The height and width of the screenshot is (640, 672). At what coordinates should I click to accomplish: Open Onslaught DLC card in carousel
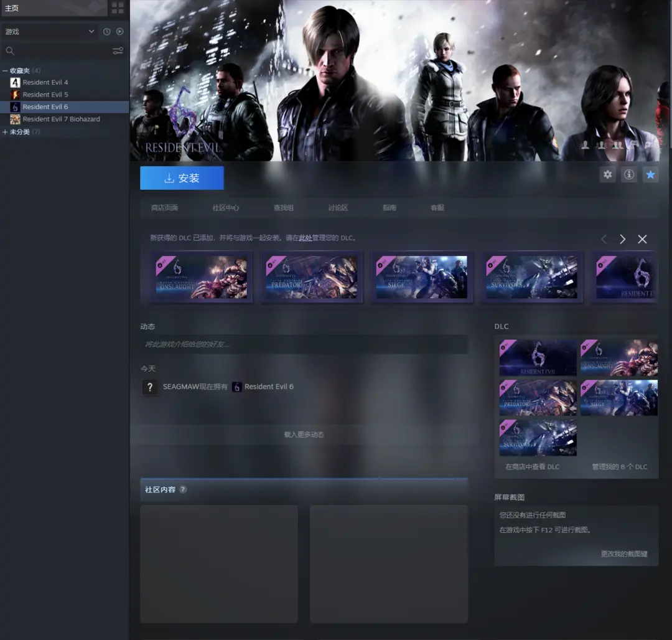pyautogui.click(x=201, y=277)
